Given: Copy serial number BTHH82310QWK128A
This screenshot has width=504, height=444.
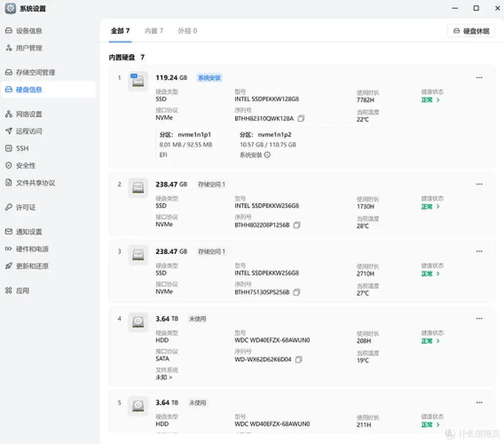Looking at the screenshot, I should click(301, 118).
